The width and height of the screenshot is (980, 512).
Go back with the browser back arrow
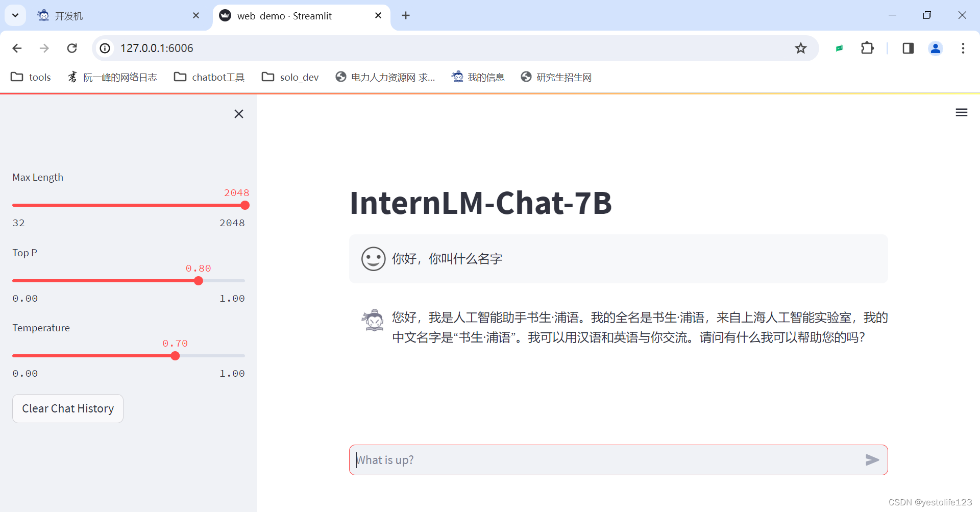(17, 48)
